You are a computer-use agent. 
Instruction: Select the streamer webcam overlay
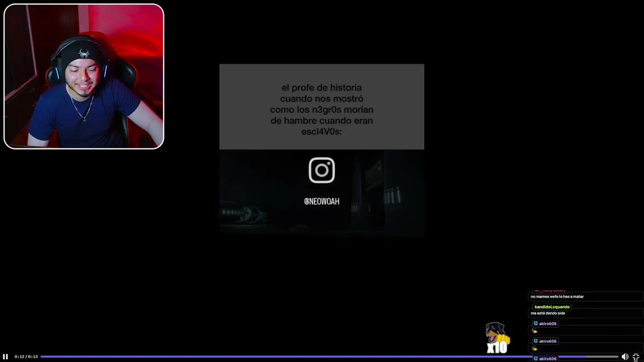84,76
